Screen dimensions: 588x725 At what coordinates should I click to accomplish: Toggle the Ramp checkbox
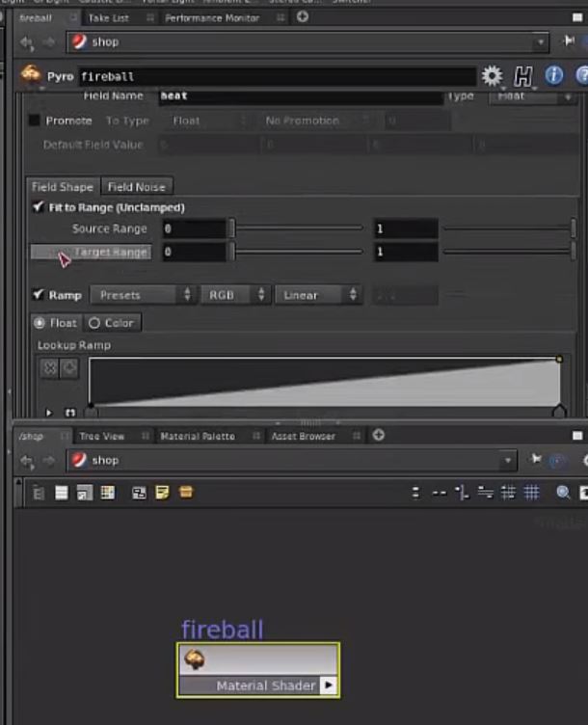(x=38, y=294)
